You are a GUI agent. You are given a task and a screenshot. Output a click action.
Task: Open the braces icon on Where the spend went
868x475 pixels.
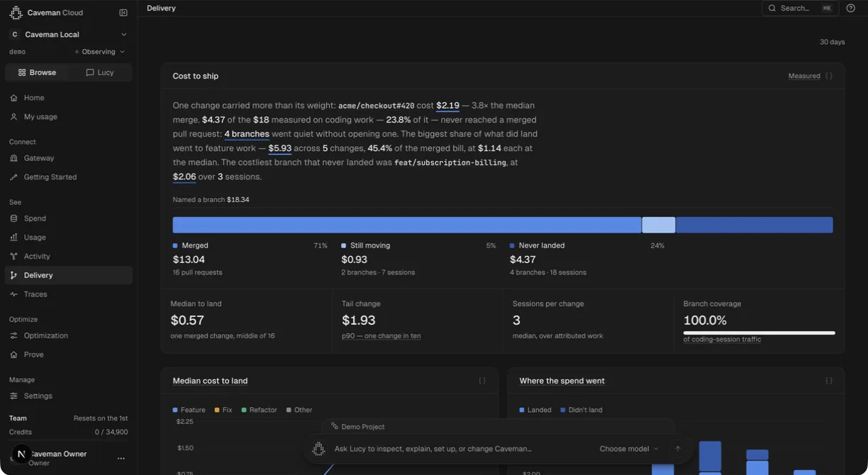(x=828, y=381)
